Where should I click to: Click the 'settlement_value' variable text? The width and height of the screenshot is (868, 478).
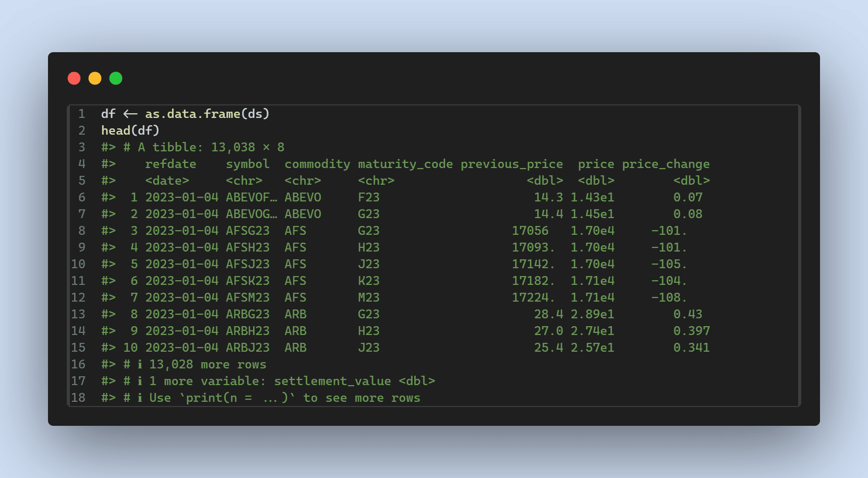pos(332,381)
